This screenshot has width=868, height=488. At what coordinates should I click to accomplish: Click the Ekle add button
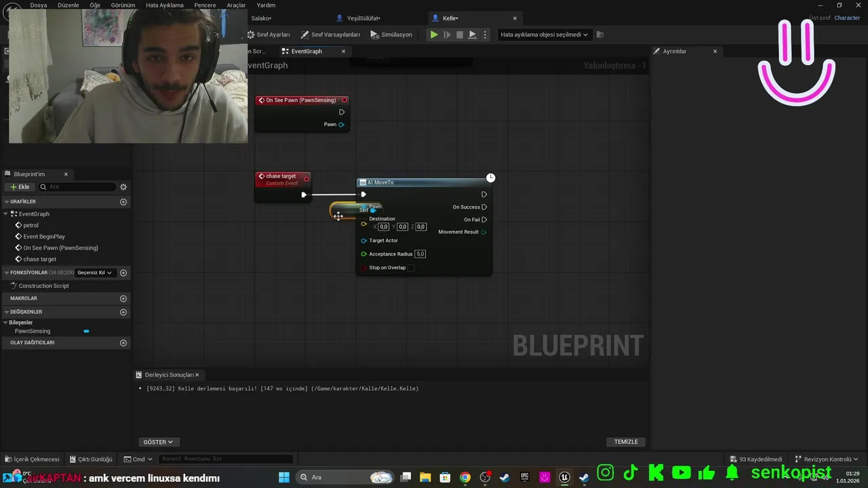click(20, 187)
